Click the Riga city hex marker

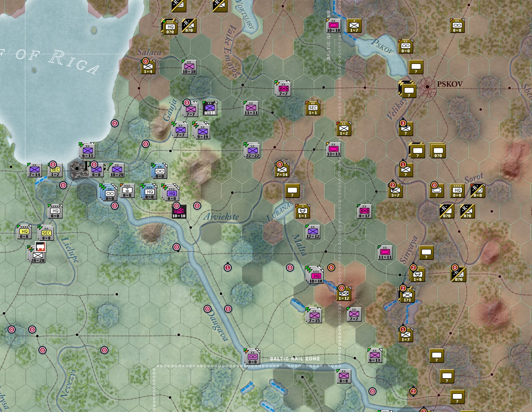(77, 168)
